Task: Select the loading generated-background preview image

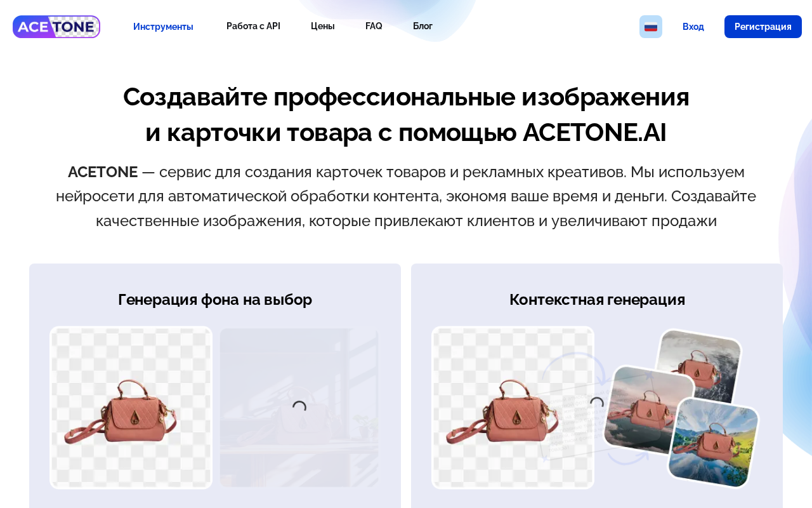Action: coord(299,408)
